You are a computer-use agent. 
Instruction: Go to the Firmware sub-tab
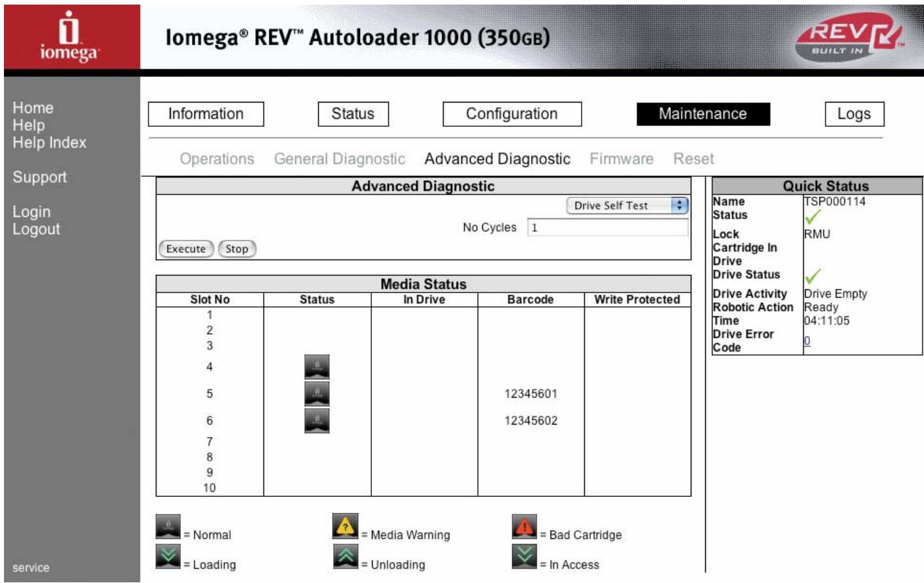(622, 159)
